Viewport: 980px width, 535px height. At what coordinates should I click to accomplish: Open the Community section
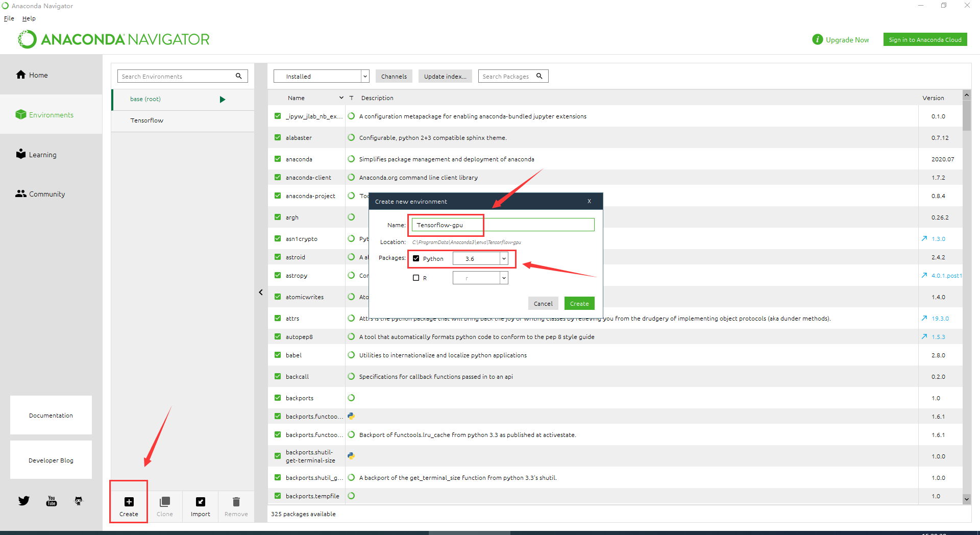click(40, 194)
